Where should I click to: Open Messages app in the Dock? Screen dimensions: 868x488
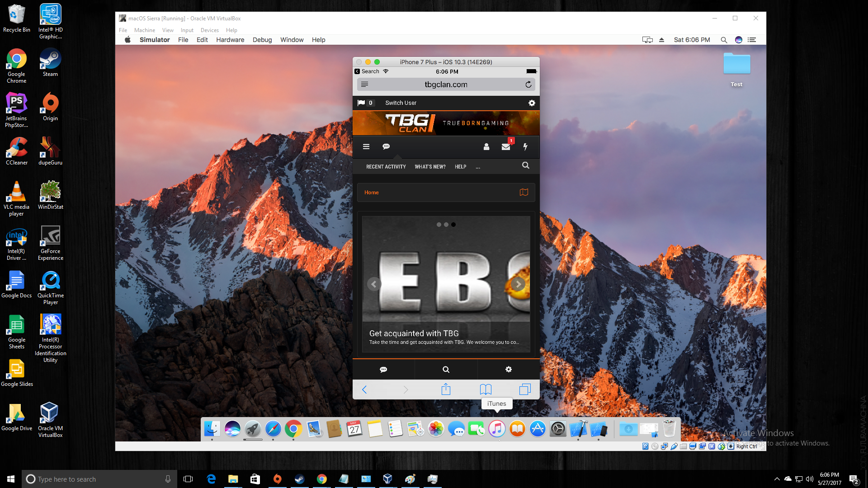456,429
